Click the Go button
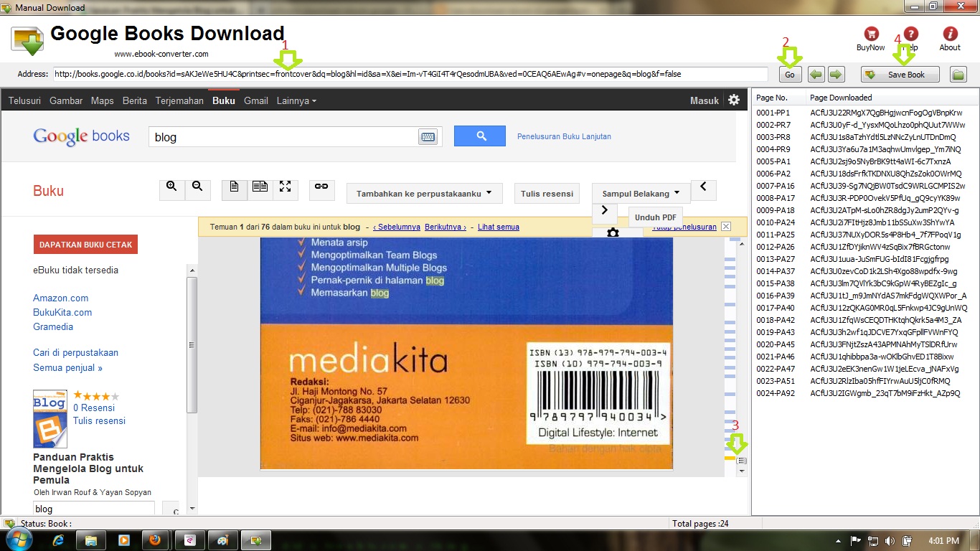Screen dimensions: 980x551 coord(790,75)
